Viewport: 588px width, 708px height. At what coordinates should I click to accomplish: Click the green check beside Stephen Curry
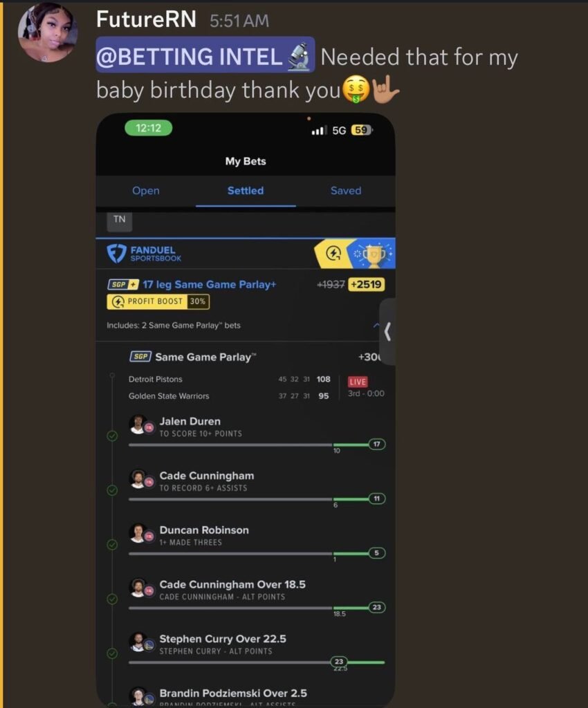tap(112, 653)
